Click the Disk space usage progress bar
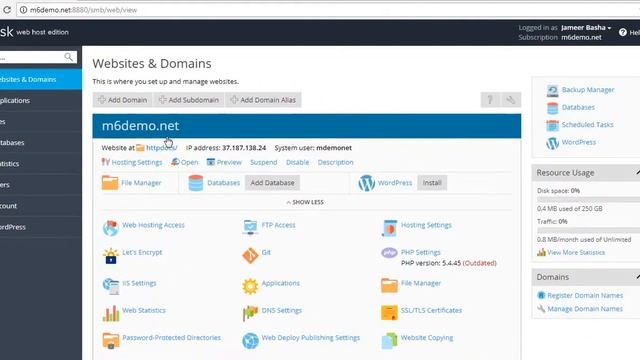640x360 pixels. click(x=589, y=200)
